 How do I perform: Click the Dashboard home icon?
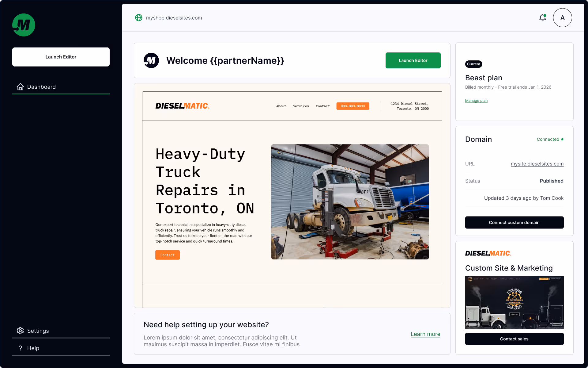click(20, 87)
